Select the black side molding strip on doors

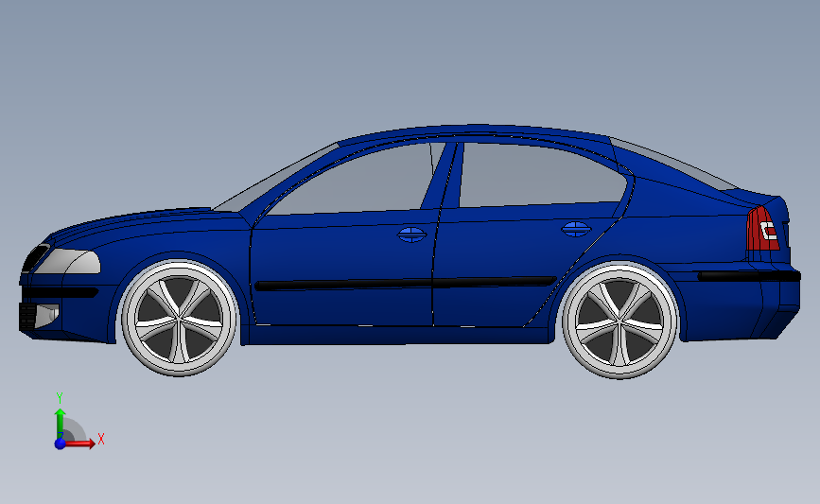[x=406, y=283]
